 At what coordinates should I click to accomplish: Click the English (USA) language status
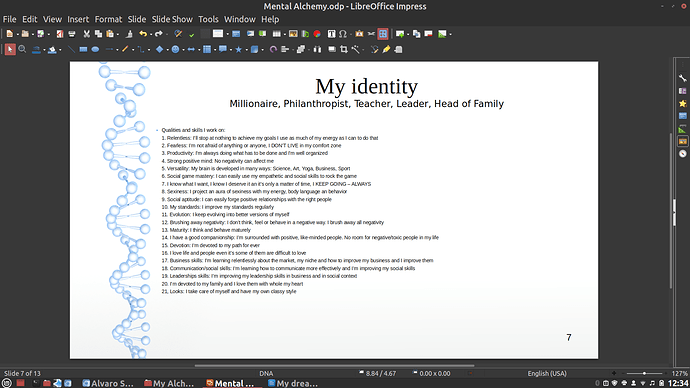[x=547, y=373]
